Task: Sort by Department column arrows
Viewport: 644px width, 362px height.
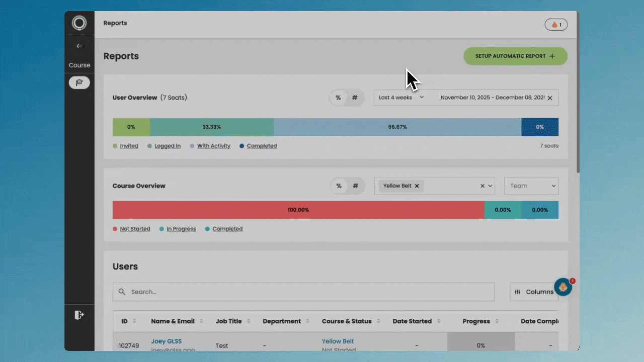Action: click(x=308, y=321)
